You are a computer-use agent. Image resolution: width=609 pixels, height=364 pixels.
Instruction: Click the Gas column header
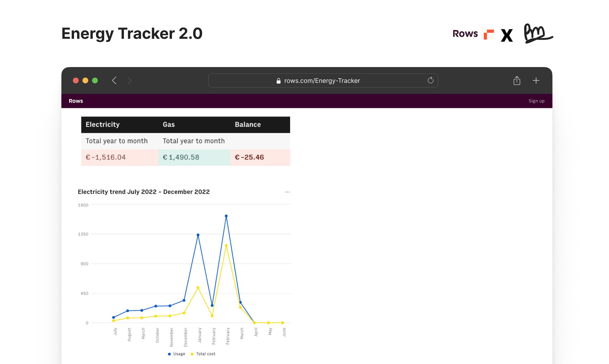click(x=169, y=125)
